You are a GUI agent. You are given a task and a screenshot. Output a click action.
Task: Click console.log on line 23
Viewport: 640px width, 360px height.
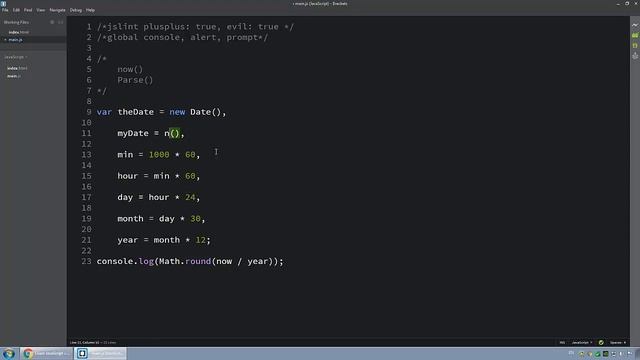point(125,261)
